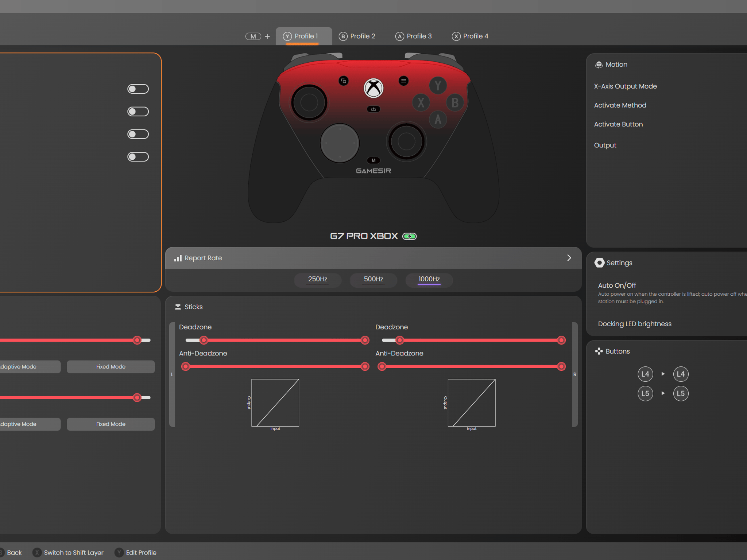This screenshot has width=747, height=560.
Task: Click lower Fixed Mode button
Action: click(111, 424)
